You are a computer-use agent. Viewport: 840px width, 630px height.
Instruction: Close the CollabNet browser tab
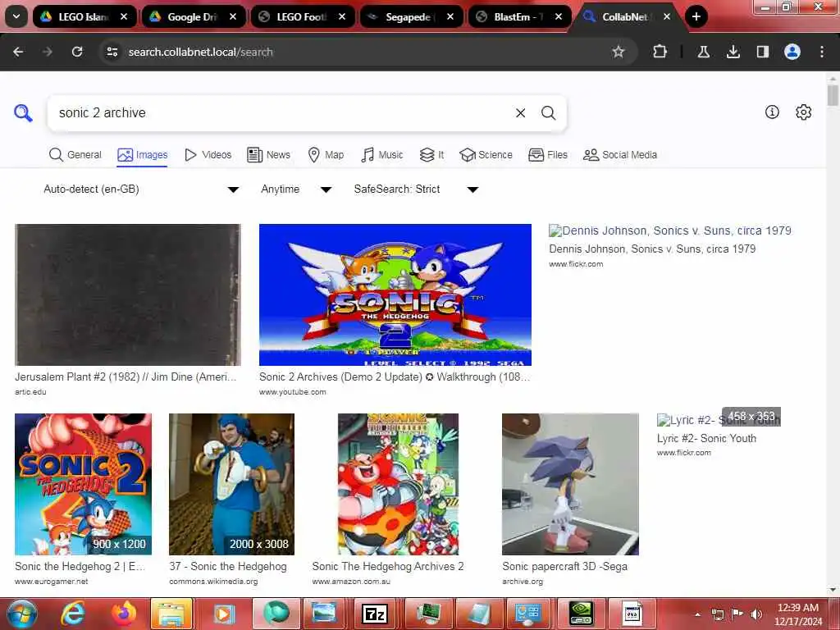pyautogui.click(x=666, y=16)
